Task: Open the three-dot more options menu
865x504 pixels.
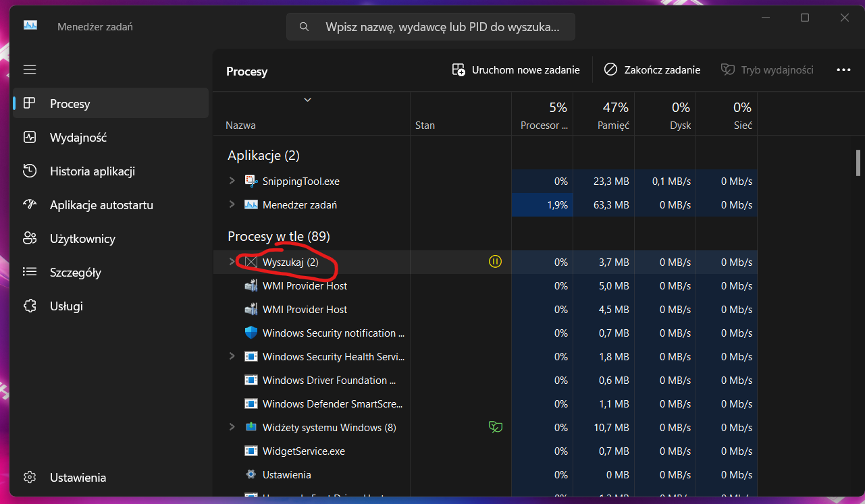Action: [x=843, y=69]
